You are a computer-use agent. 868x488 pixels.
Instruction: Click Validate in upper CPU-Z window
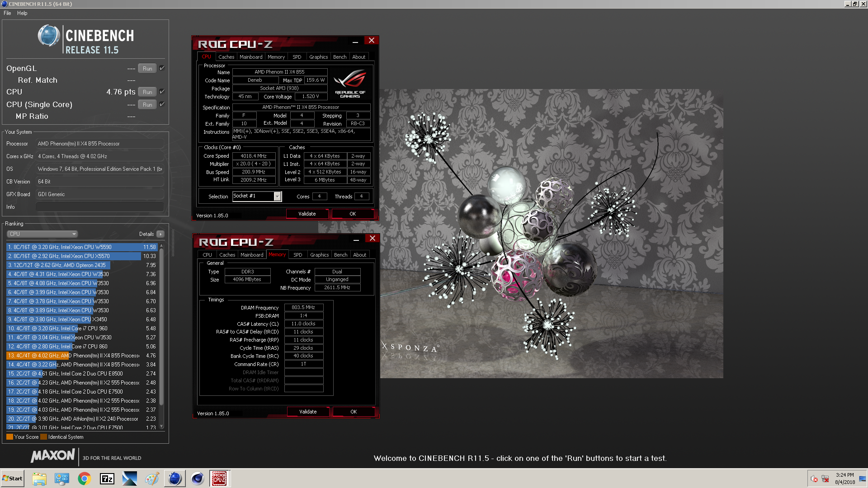[307, 214]
